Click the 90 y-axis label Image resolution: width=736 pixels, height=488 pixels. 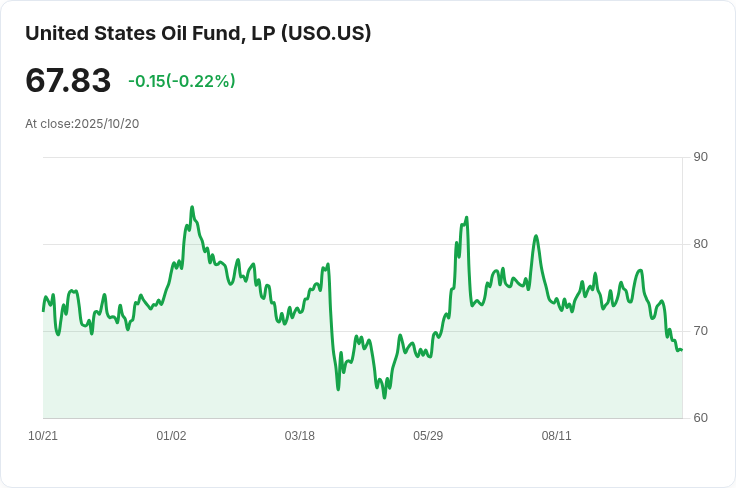pyautogui.click(x=700, y=157)
